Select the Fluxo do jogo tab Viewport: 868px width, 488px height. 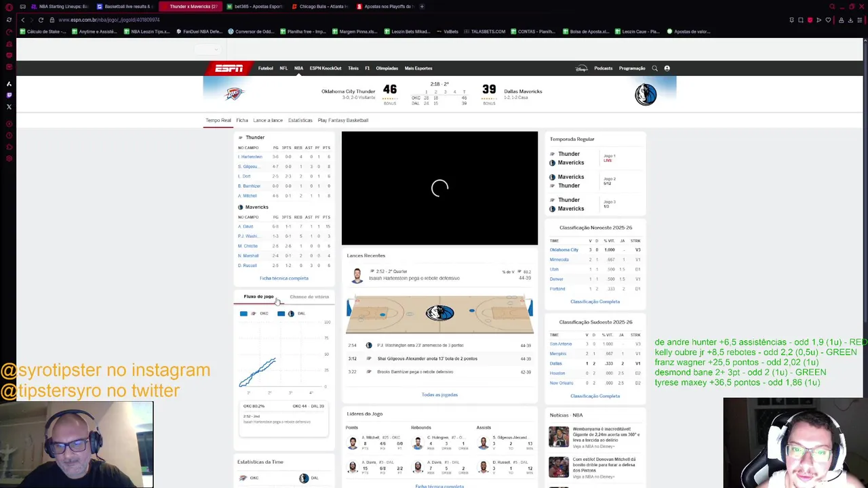click(258, 296)
